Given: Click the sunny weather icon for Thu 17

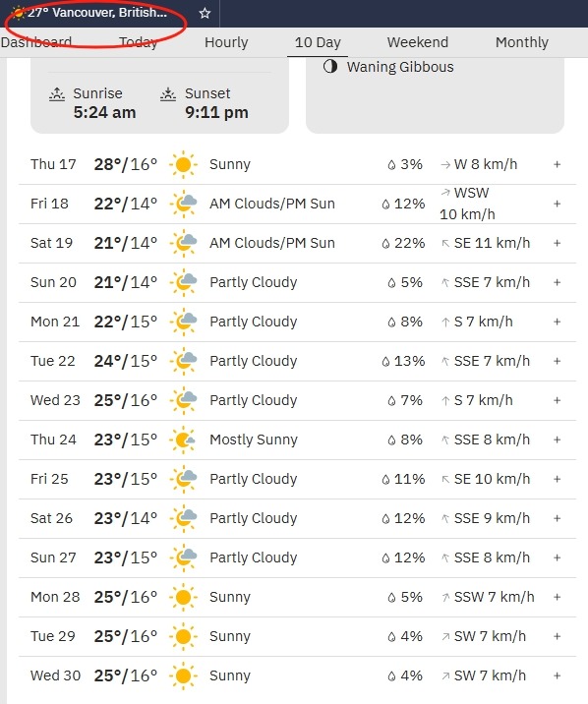Looking at the screenshot, I should (183, 165).
